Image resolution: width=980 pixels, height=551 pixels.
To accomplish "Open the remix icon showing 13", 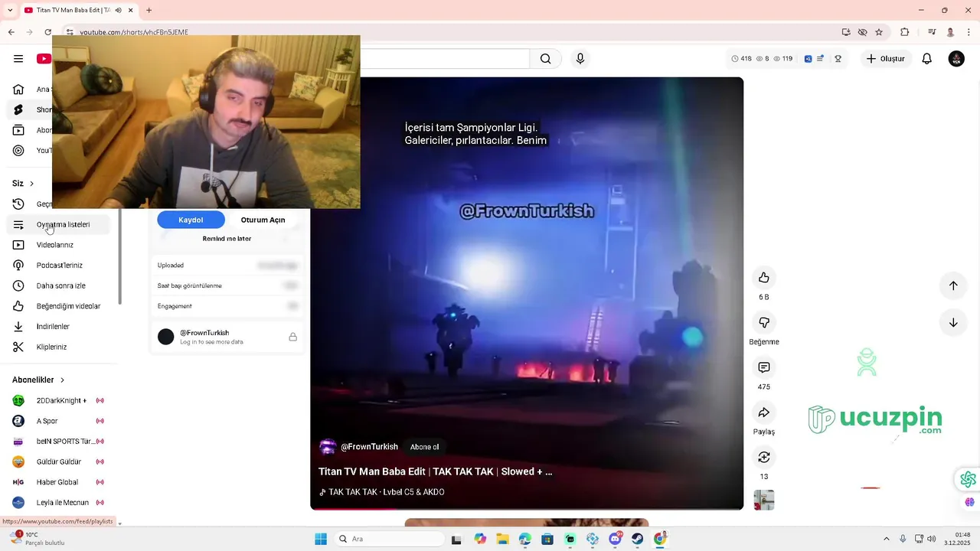I will (763, 457).
